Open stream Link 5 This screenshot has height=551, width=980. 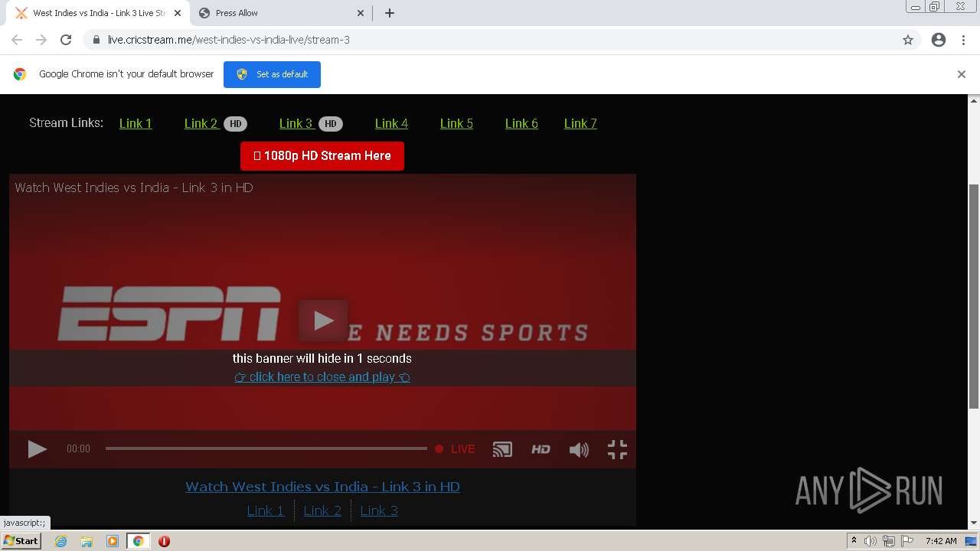click(x=456, y=123)
